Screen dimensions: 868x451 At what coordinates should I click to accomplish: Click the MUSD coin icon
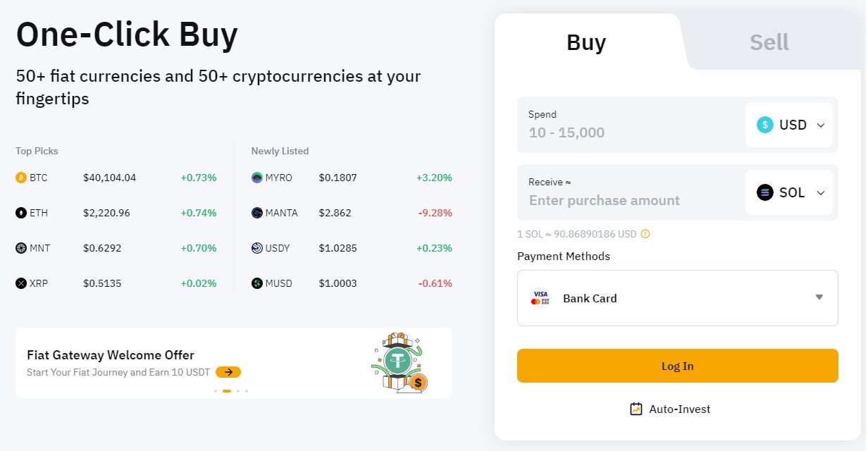point(257,283)
